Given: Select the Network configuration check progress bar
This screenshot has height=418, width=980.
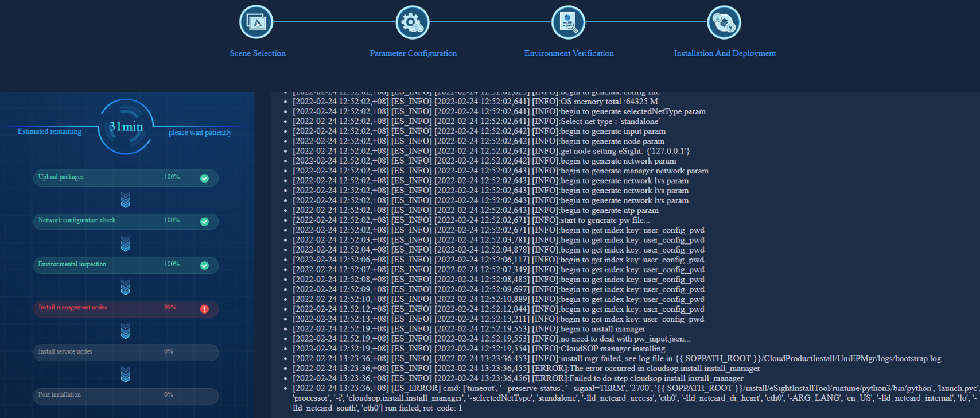Looking at the screenshot, I should click(126, 221).
